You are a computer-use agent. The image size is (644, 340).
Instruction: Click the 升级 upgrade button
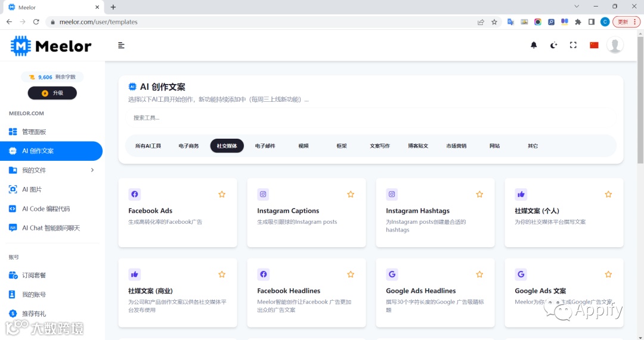52,93
